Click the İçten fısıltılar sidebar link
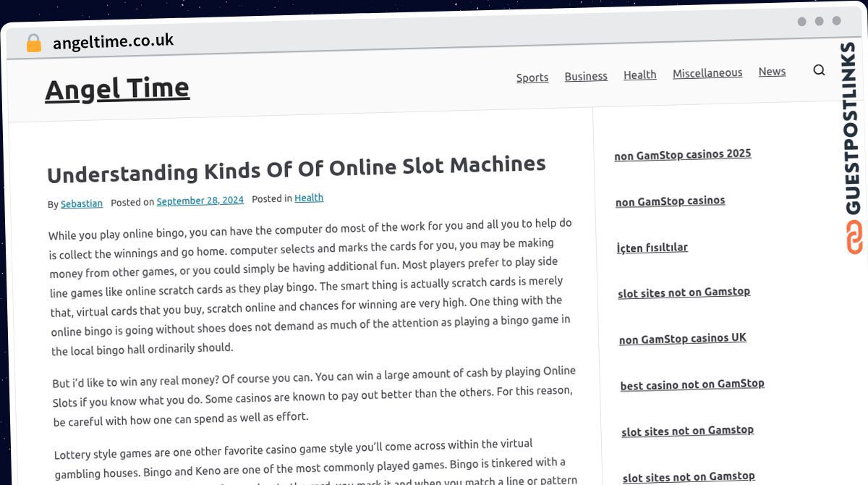The image size is (868, 485). pos(652,248)
